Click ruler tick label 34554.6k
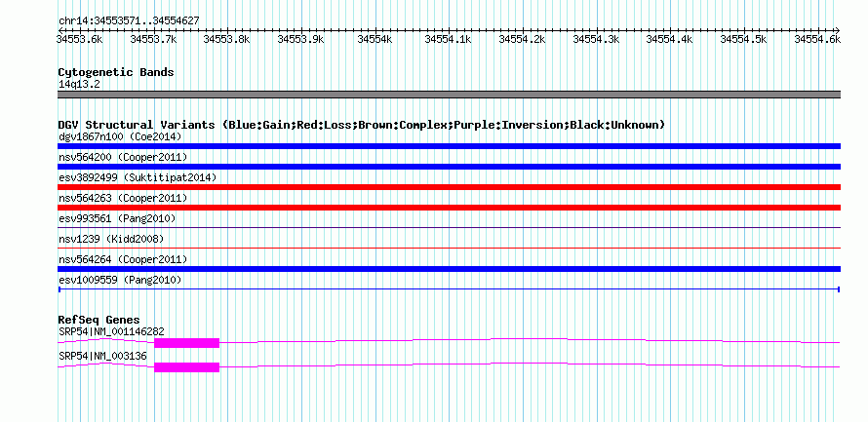This screenshot has height=422, width=868. [817, 39]
